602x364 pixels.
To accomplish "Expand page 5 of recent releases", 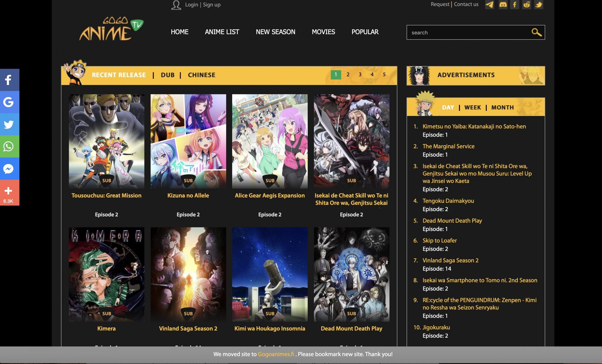I will tap(384, 74).
